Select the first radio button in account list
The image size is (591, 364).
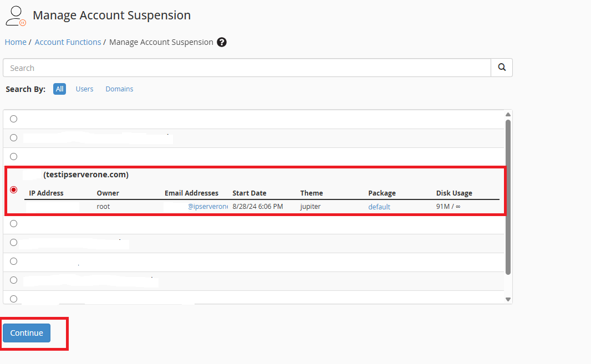click(14, 119)
